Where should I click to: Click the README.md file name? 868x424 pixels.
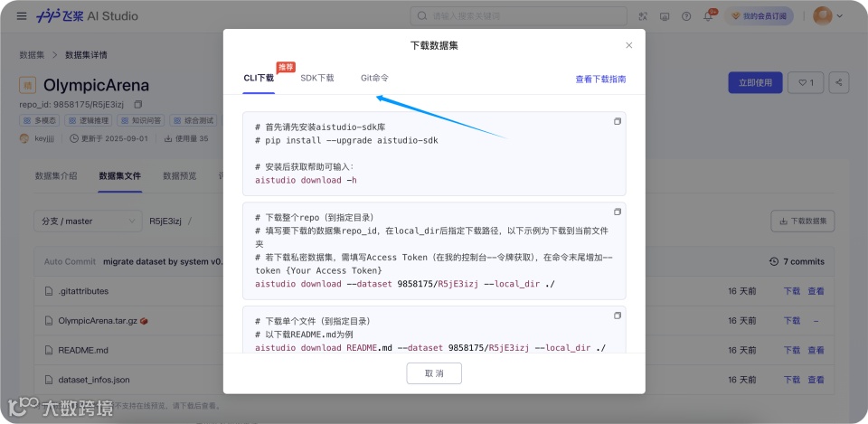click(x=83, y=351)
